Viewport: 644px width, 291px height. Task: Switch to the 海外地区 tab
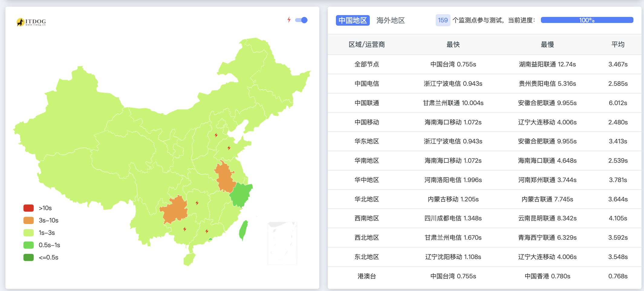(x=390, y=20)
